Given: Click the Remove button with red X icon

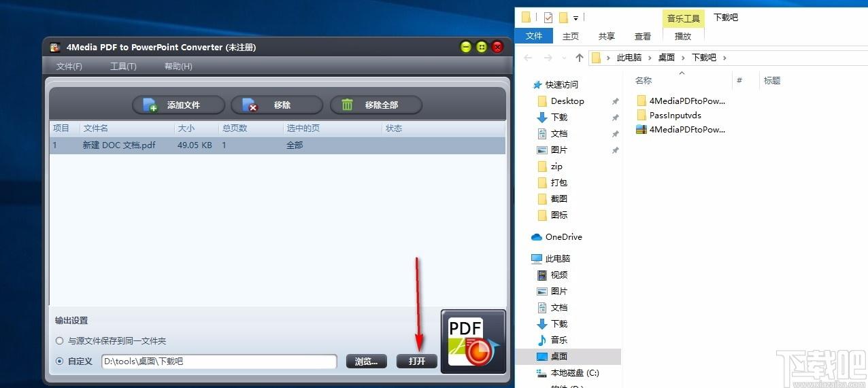Looking at the screenshot, I should click(x=277, y=105).
